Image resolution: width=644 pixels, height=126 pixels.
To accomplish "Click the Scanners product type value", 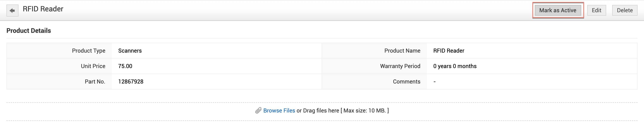I will (130, 51).
